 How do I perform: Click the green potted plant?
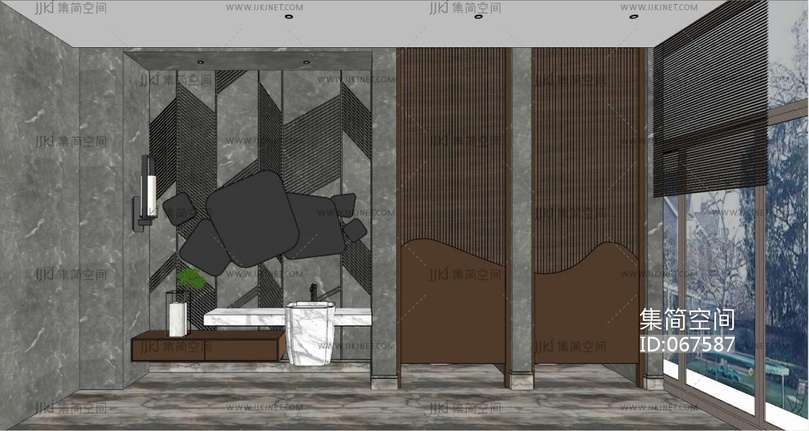[190, 279]
